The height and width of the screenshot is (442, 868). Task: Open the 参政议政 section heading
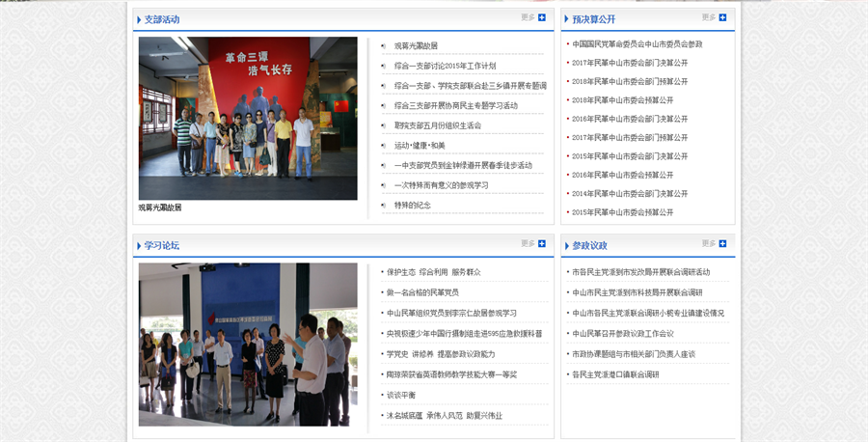(x=589, y=245)
